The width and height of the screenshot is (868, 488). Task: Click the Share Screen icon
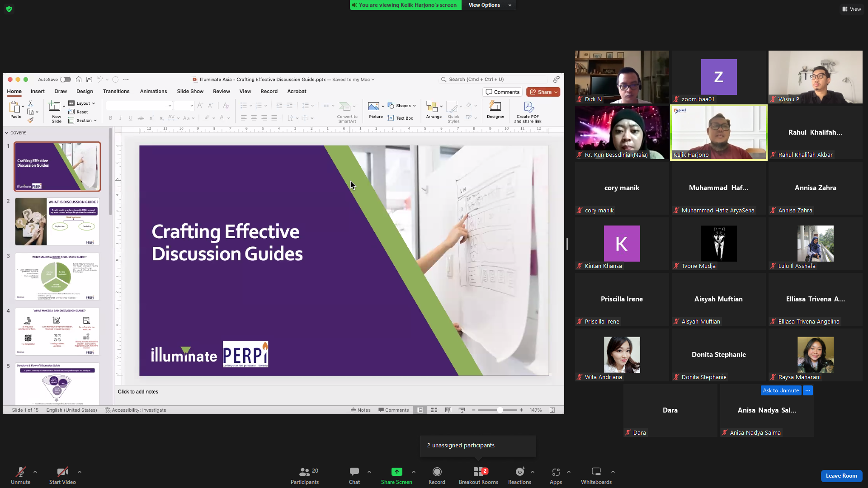point(396,472)
